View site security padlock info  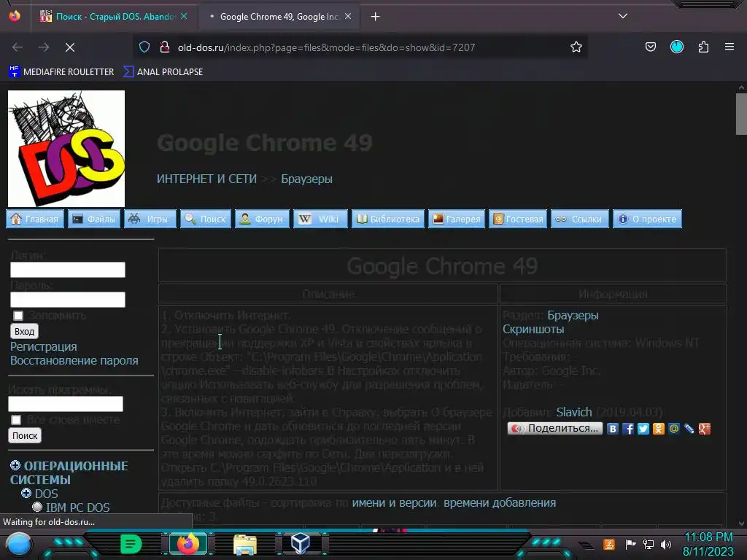(x=165, y=47)
